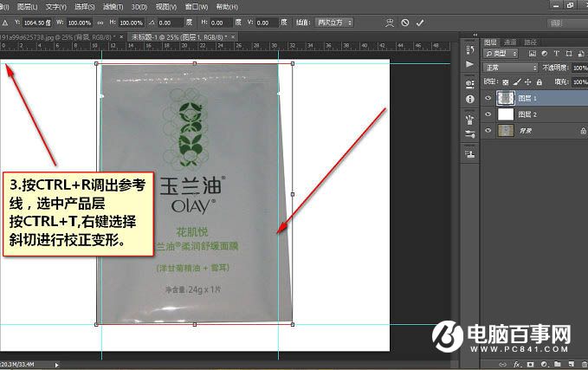Viewport: 588px width, 370px height.
Task: Open the 3D(D) menu
Action: tap(139, 7)
